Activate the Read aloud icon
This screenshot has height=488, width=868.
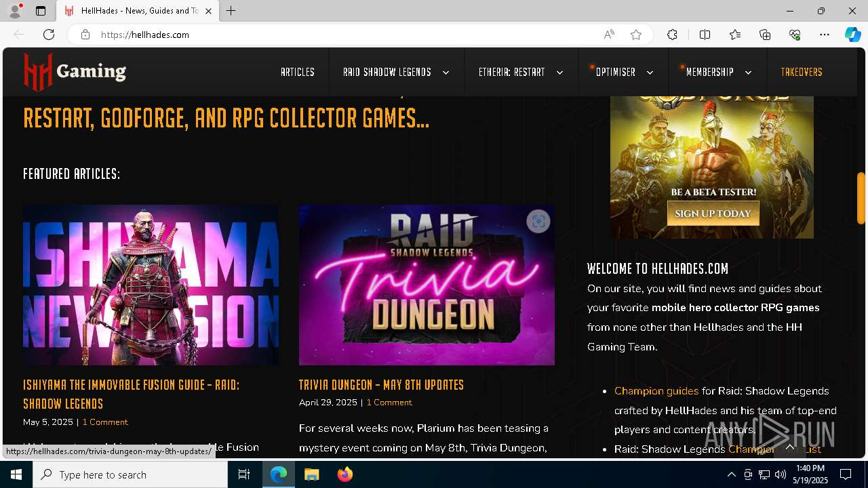(609, 35)
